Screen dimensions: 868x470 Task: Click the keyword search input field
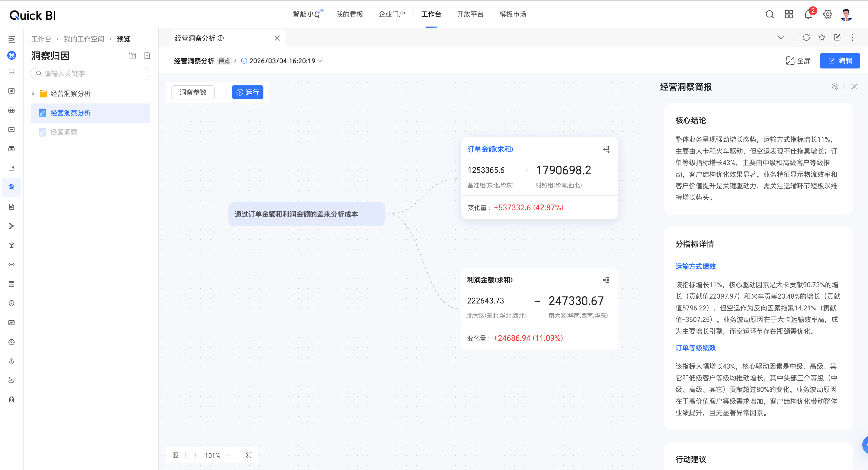coord(91,74)
